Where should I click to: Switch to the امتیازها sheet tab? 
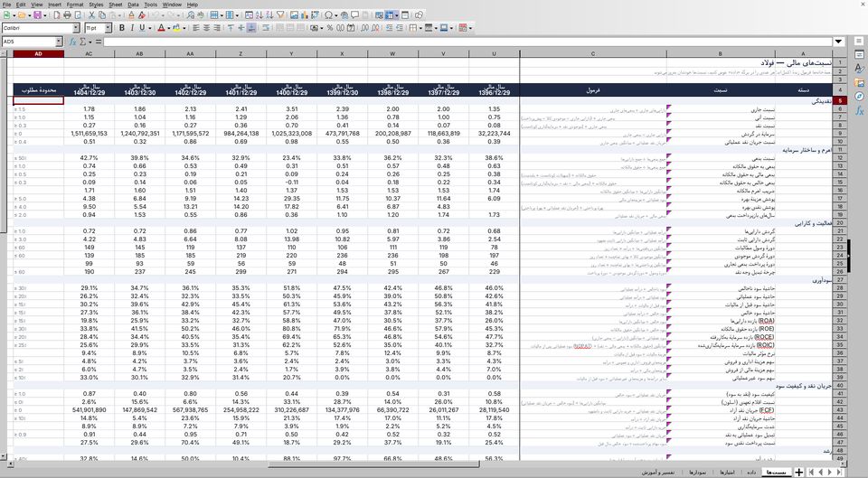click(x=726, y=472)
